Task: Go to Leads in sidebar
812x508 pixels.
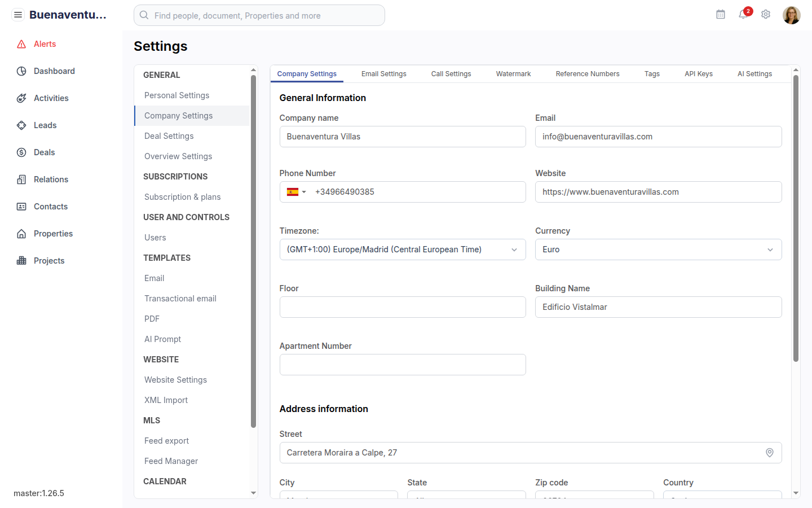Action: coord(45,125)
